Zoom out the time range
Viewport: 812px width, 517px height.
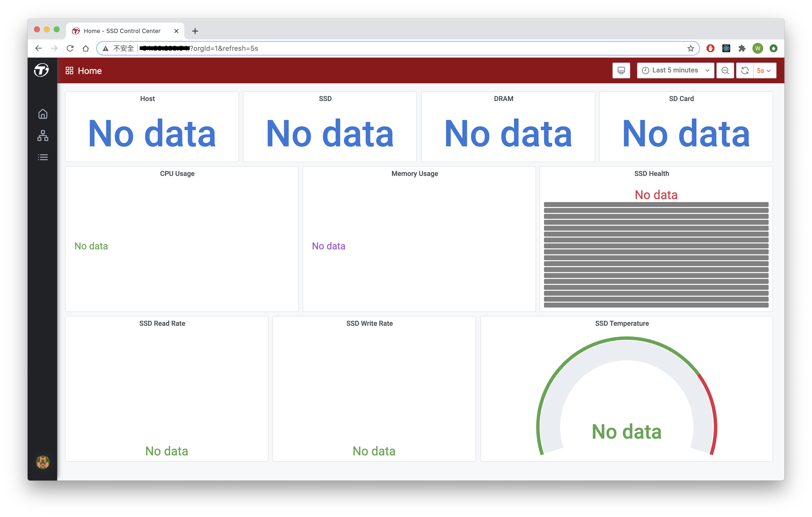point(725,70)
